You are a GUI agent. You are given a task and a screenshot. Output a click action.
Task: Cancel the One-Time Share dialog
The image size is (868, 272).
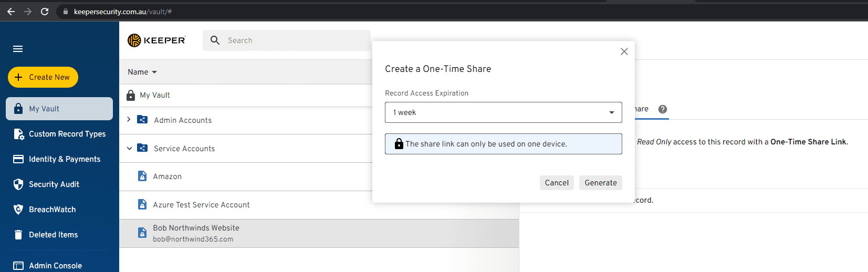[556, 183]
